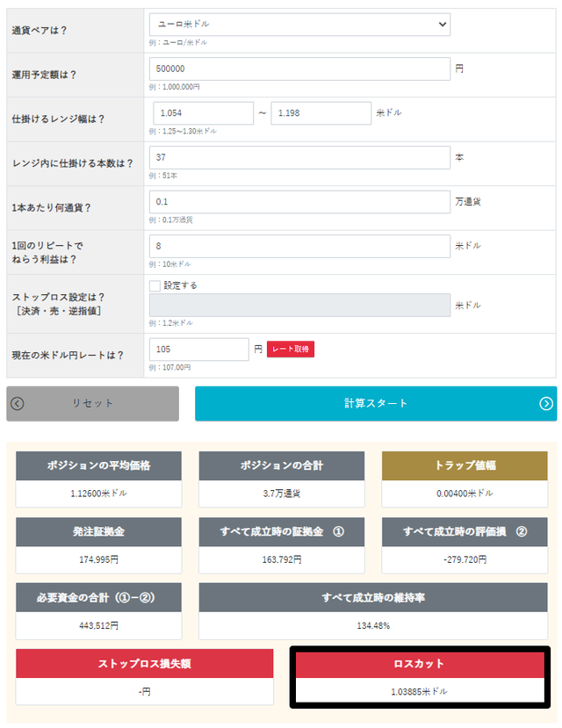Click the 米ドル円レート field showing 105
Image resolution: width=562 pixels, height=728 pixels.
coord(199,350)
